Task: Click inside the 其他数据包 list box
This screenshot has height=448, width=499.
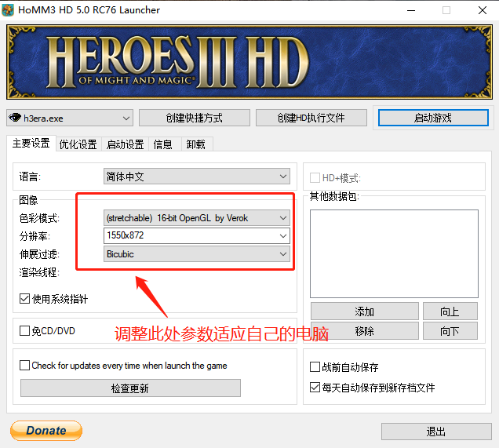Action: (x=394, y=253)
